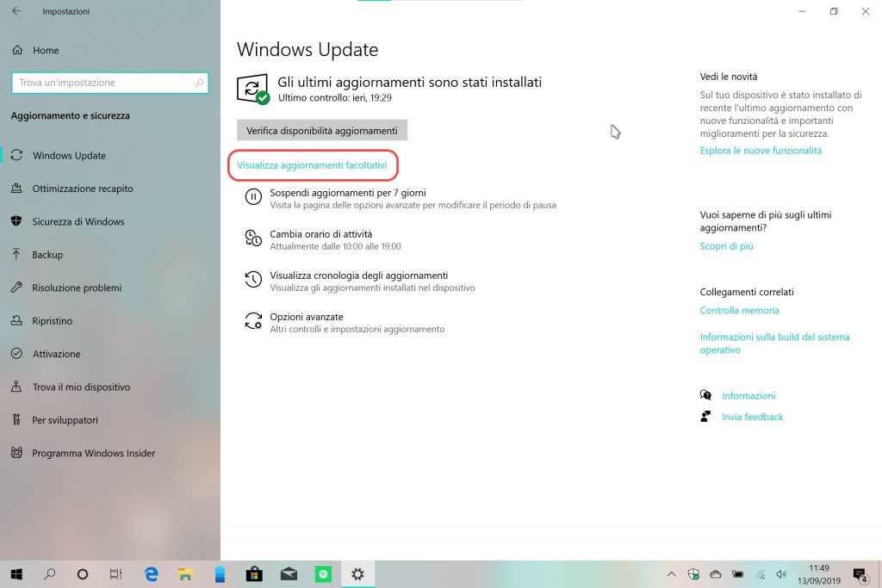This screenshot has width=882, height=588.
Task: Click the update history clock-arrow icon
Action: coord(252,279)
